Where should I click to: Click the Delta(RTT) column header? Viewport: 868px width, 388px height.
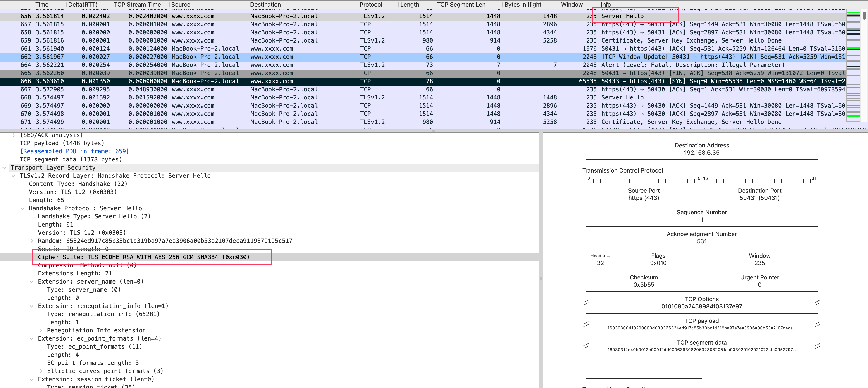(x=83, y=4)
